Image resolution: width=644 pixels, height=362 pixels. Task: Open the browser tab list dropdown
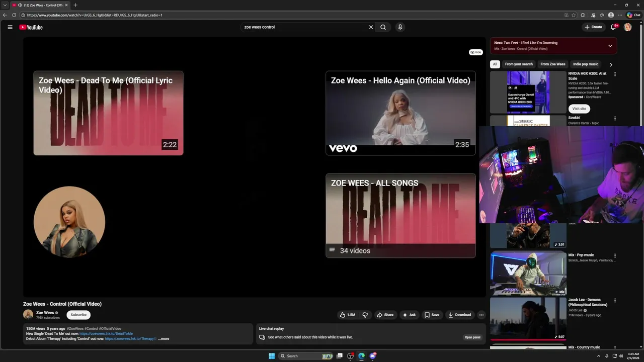(5, 5)
